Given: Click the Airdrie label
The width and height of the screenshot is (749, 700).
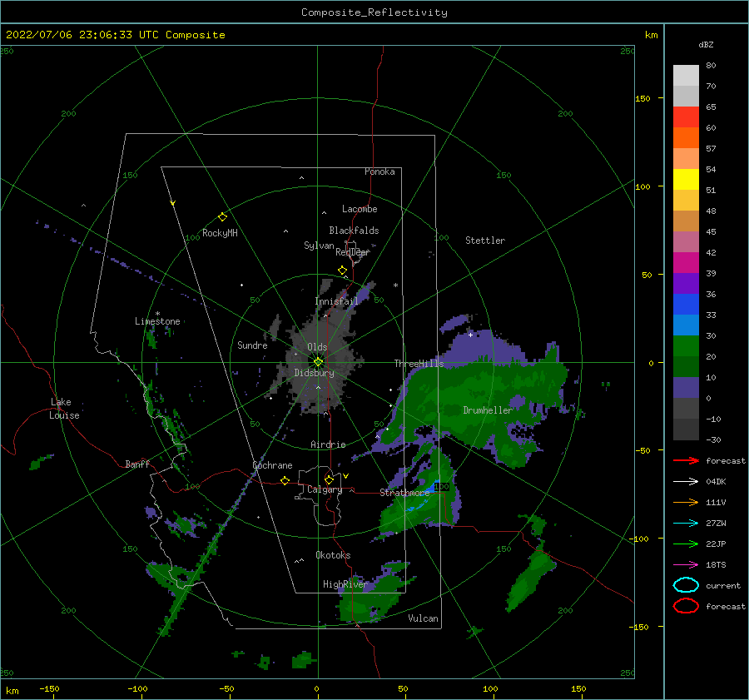Looking at the screenshot, I should pos(328,444).
